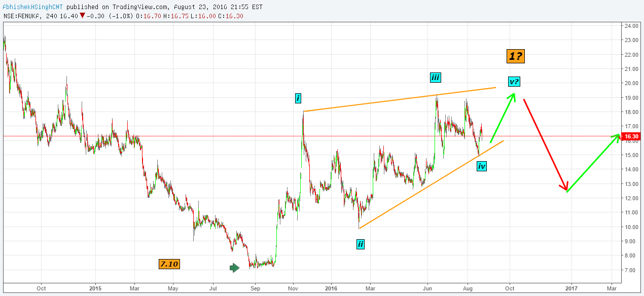Select the cyan i wave label
This screenshot has width=644, height=296.
click(298, 98)
